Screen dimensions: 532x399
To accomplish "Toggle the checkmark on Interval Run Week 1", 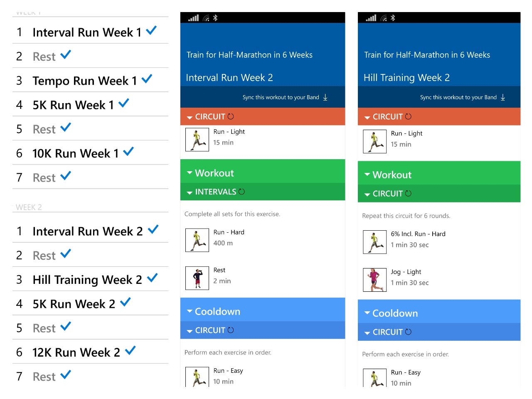I will click(151, 30).
